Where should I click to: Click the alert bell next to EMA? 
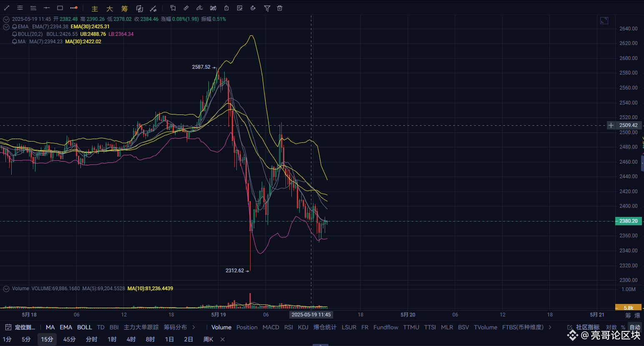click(x=15, y=27)
